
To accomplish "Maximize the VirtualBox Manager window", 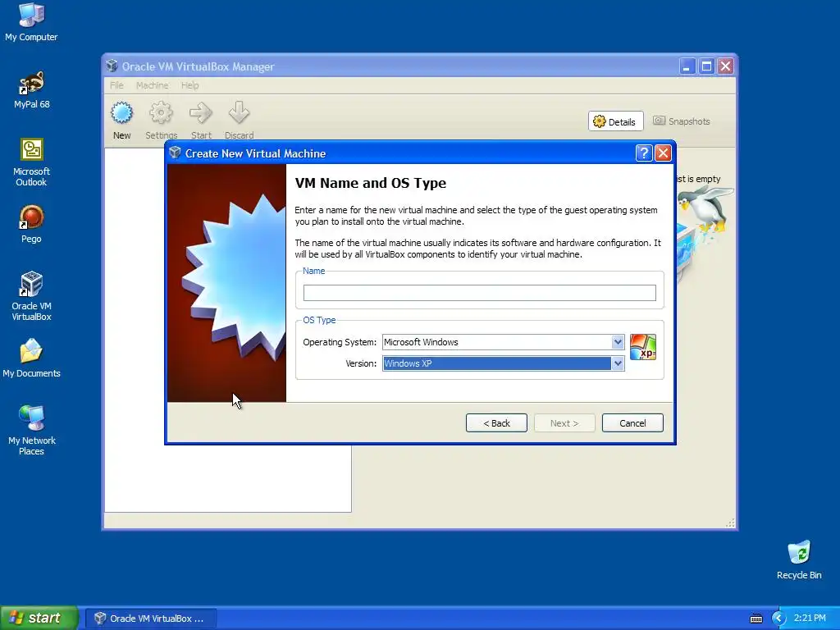I will [706, 66].
